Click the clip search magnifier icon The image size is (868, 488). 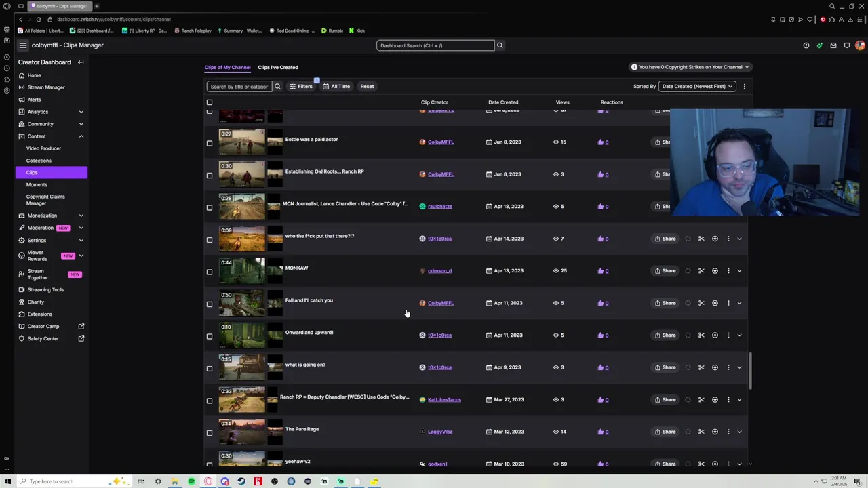(277, 86)
